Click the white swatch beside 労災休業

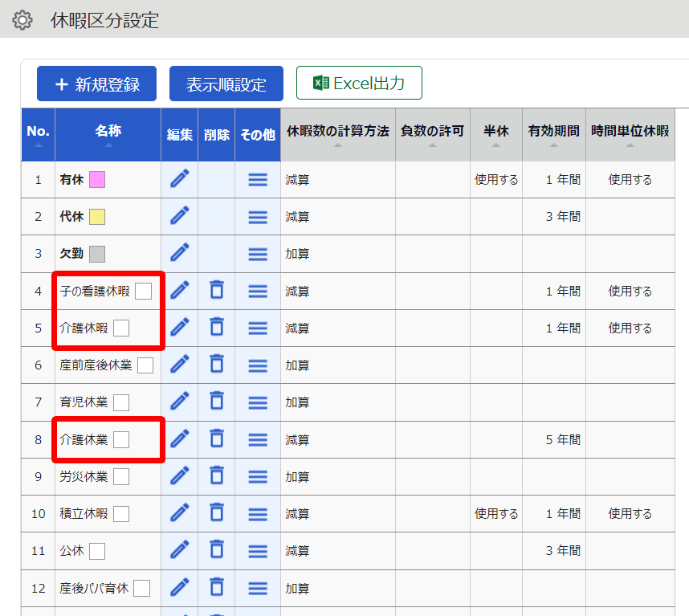pos(121,476)
